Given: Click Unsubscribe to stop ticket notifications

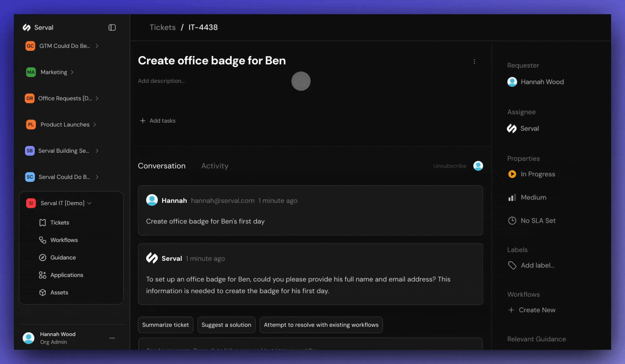Looking at the screenshot, I should click(450, 166).
